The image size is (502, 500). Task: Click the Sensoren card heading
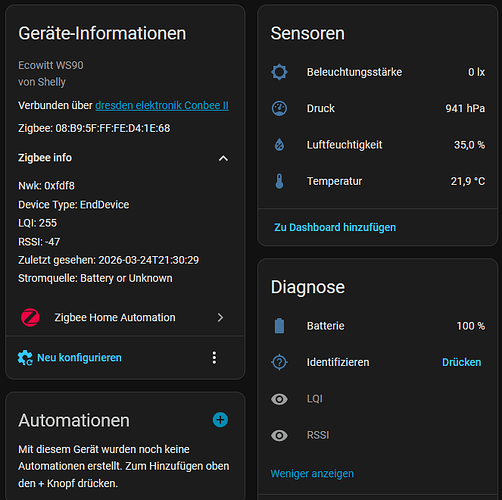click(x=307, y=33)
